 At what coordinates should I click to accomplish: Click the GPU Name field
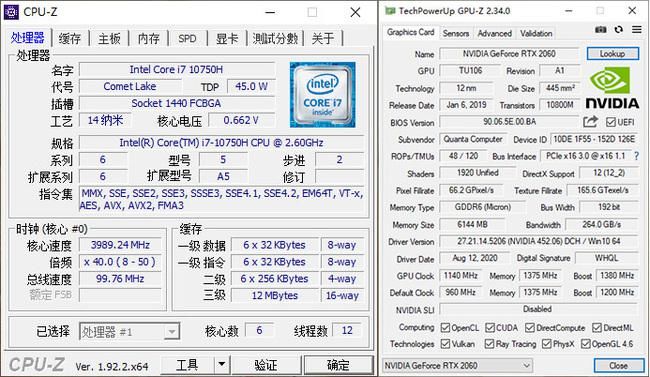pyautogui.click(x=509, y=54)
